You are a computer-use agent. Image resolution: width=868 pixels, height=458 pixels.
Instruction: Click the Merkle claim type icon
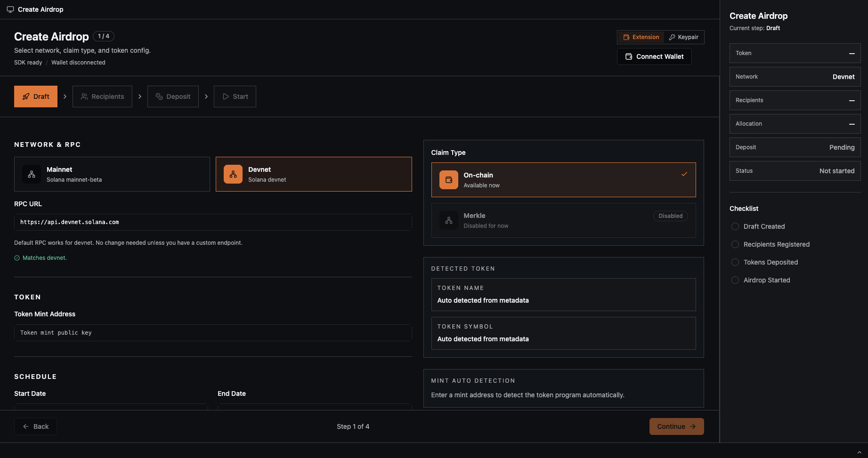point(448,220)
